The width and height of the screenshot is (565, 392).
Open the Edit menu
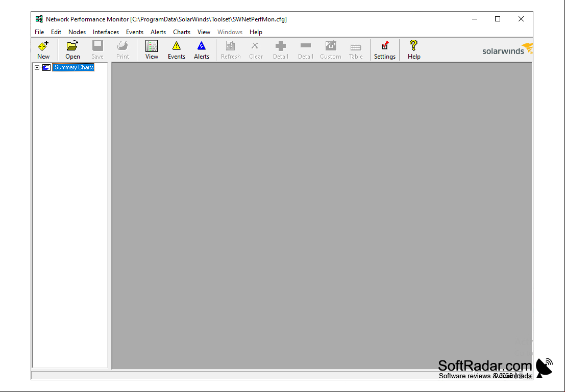tap(56, 32)
